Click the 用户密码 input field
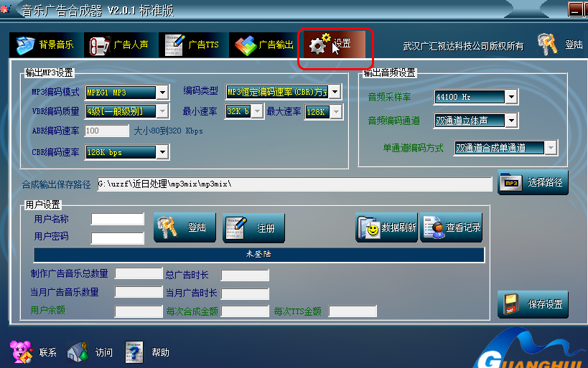588x368 pixels. pyautogui.click(x=117, y=237)
